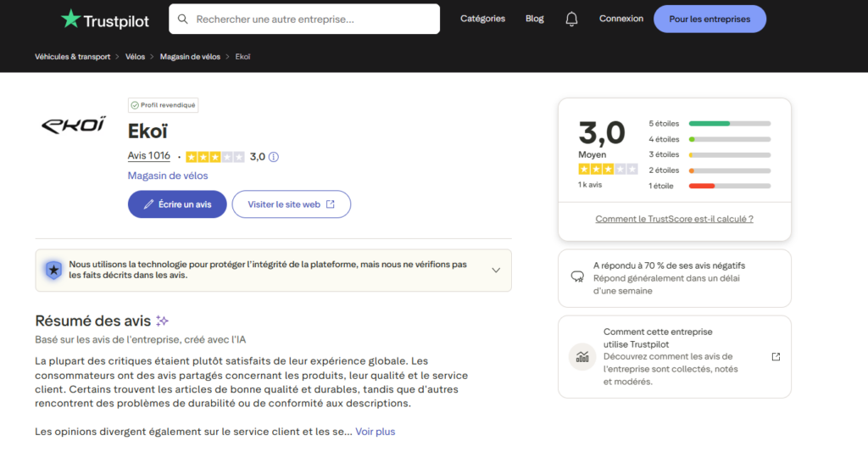Open the Catégories menu

click(482, 19)
